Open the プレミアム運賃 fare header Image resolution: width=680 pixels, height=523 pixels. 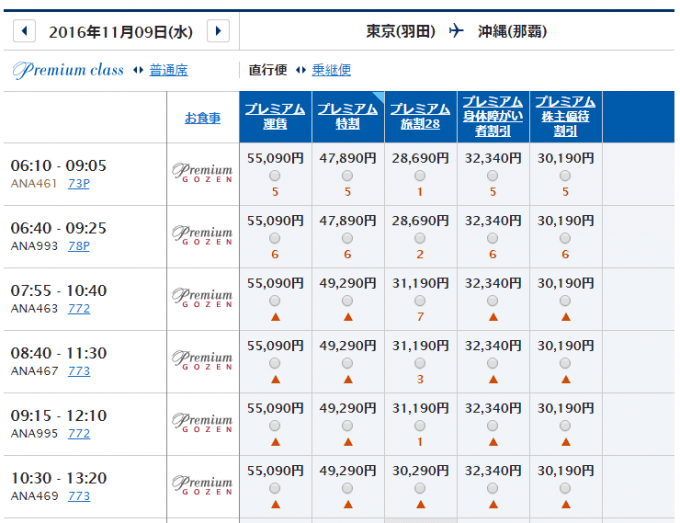point(275,116)
